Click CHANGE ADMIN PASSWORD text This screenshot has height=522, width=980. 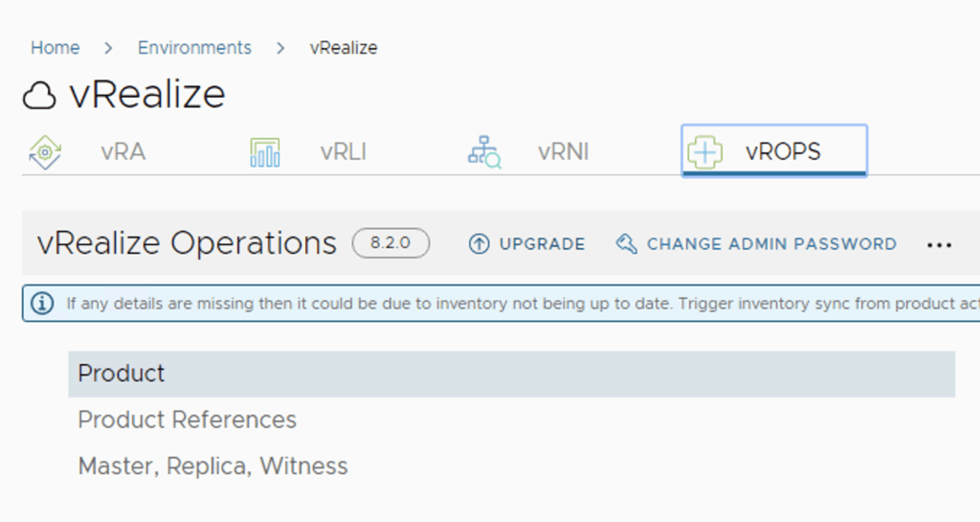coord(771,244)
